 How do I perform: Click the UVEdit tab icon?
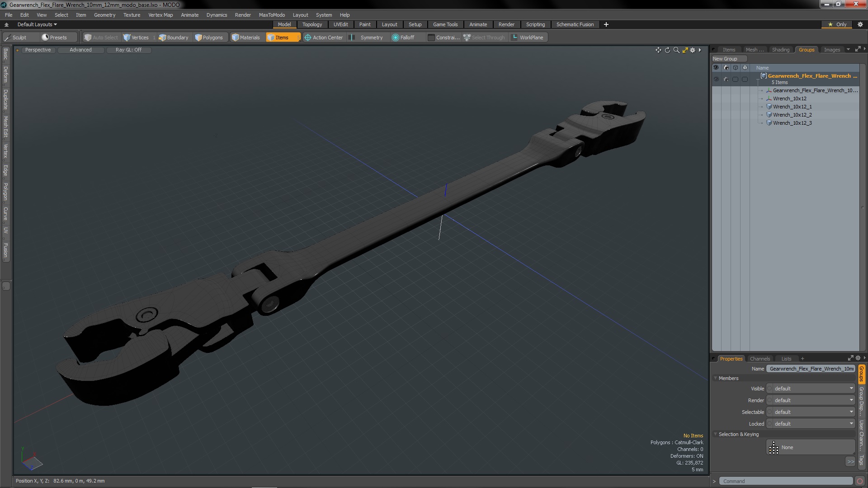tap(340, 24)
